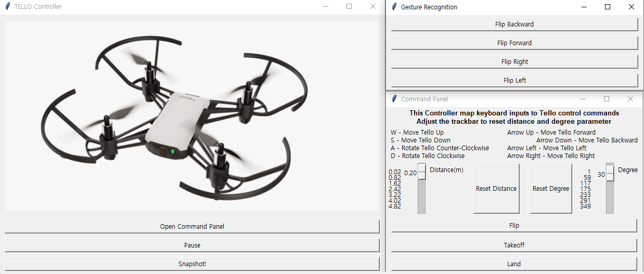Click the Command Panel feather icon
Screen dimensions: 644x274
395,99
